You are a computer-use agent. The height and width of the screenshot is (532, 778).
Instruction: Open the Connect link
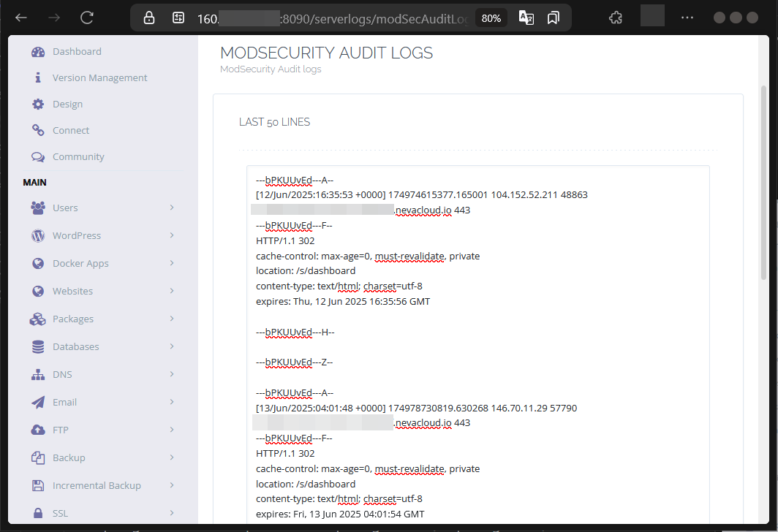[x=71, y=130]
